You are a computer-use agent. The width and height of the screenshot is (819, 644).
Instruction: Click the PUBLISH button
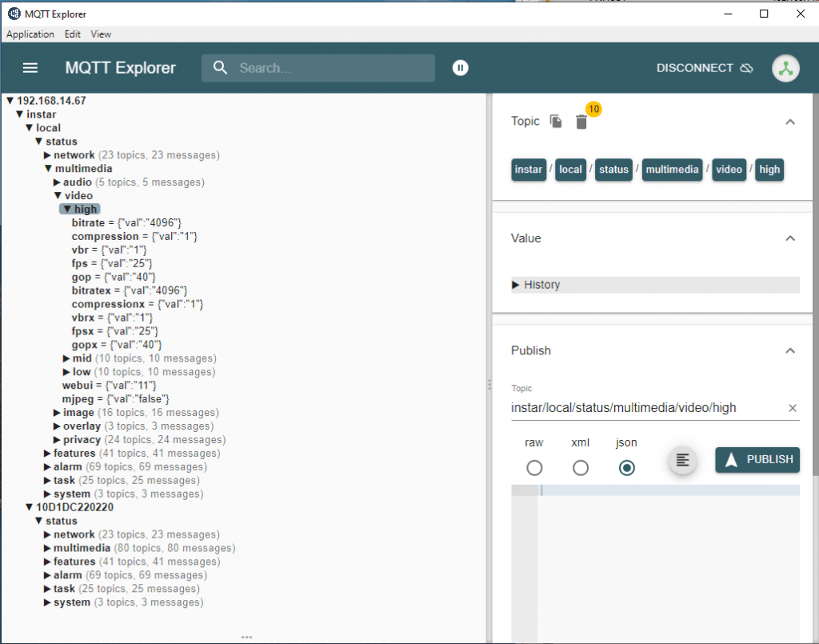click(757, 460)
